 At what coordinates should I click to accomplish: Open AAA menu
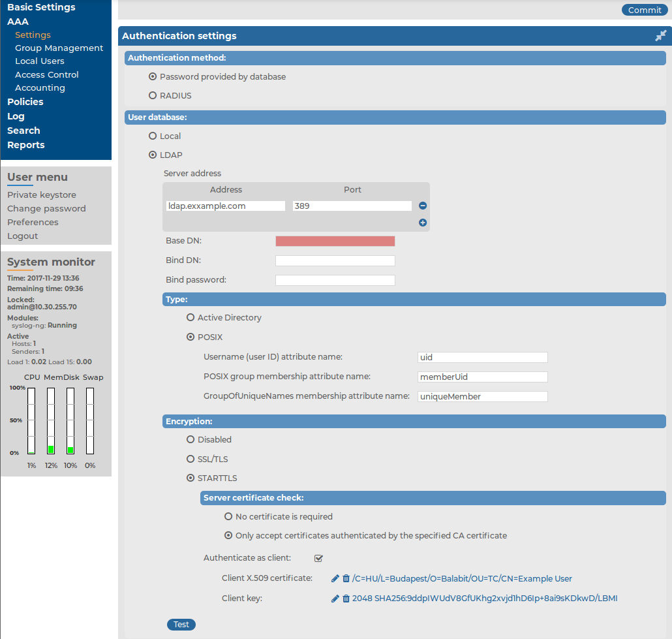[18, 22]
